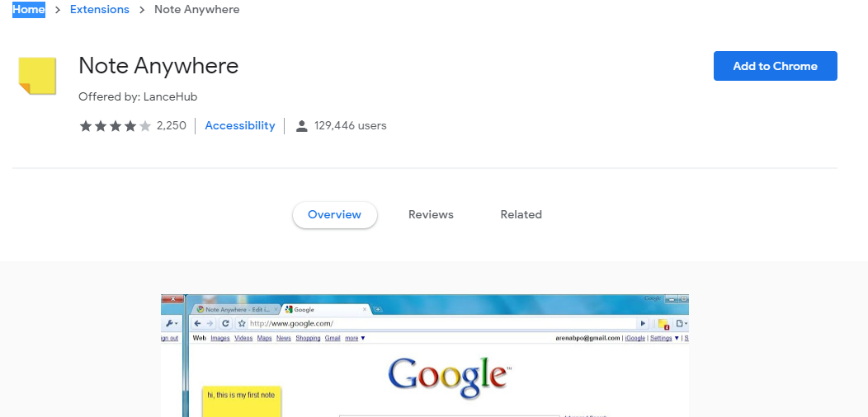Click the Videos link in preview screenshot
Screen dimensions: 868x417
pyautogui.click(x=243, y=338)
